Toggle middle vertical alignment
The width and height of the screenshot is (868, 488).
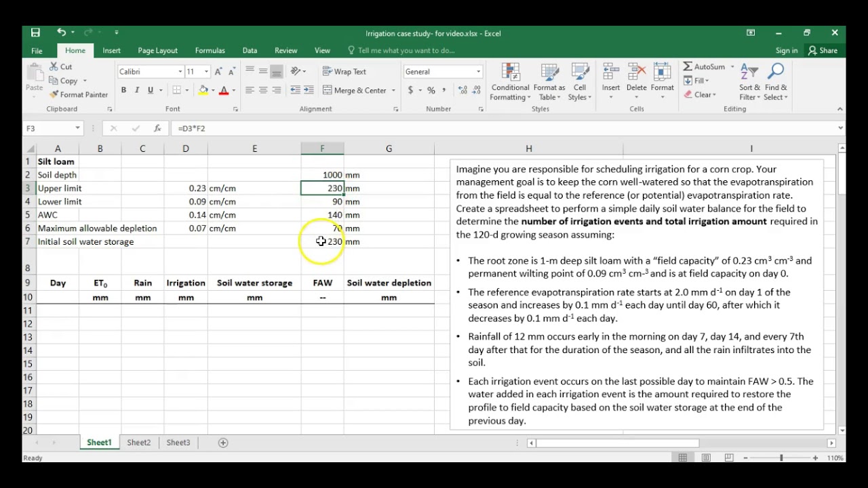click(263, 71)
